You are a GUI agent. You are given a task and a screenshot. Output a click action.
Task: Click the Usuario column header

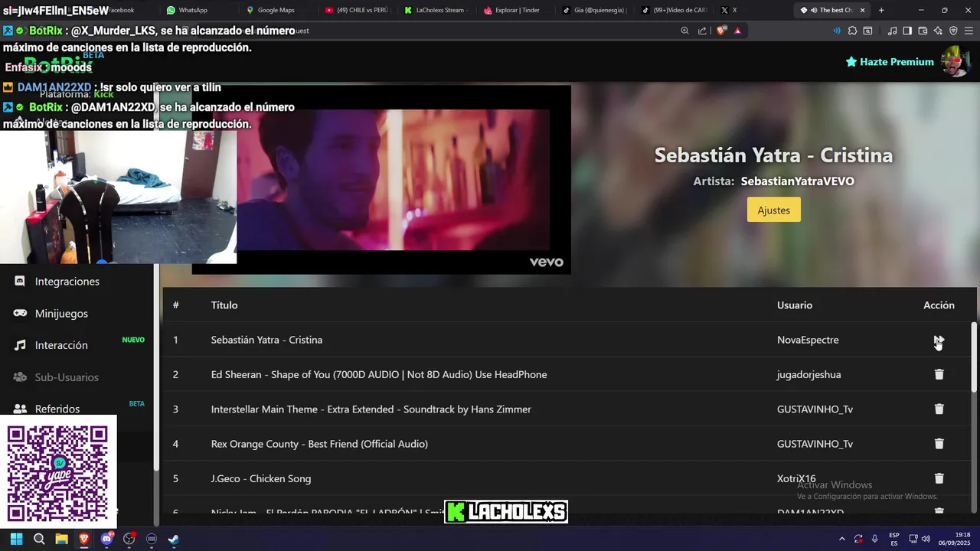coord(795,305)
